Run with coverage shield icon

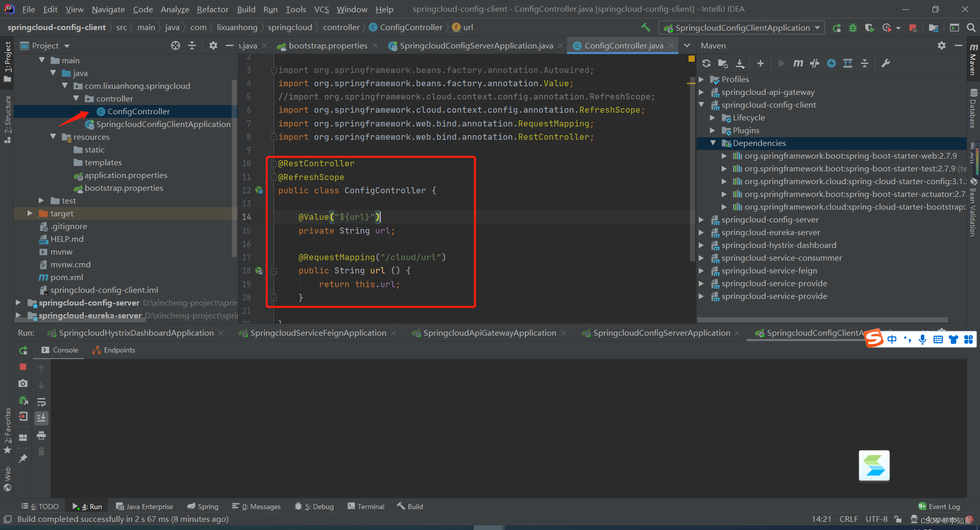869,28
